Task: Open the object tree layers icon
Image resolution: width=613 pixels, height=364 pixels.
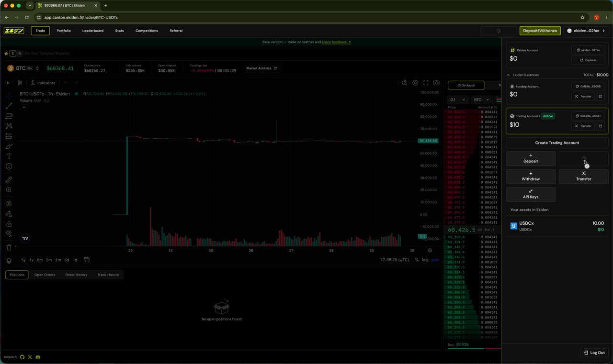Action: pyautogui.click(x=9, y=261)
